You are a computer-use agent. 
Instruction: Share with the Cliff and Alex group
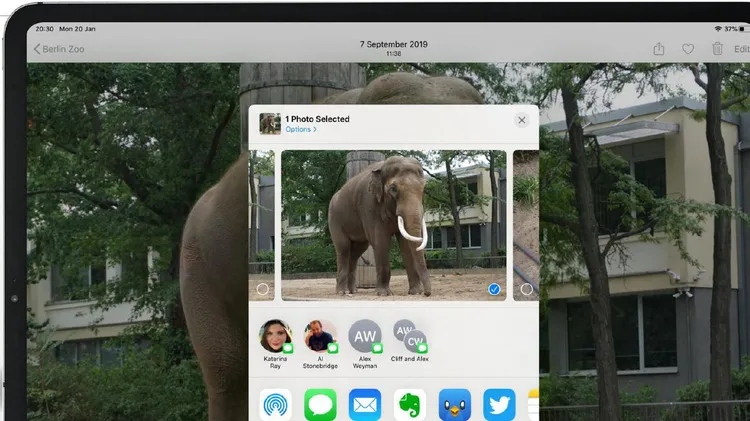point(410,341)
